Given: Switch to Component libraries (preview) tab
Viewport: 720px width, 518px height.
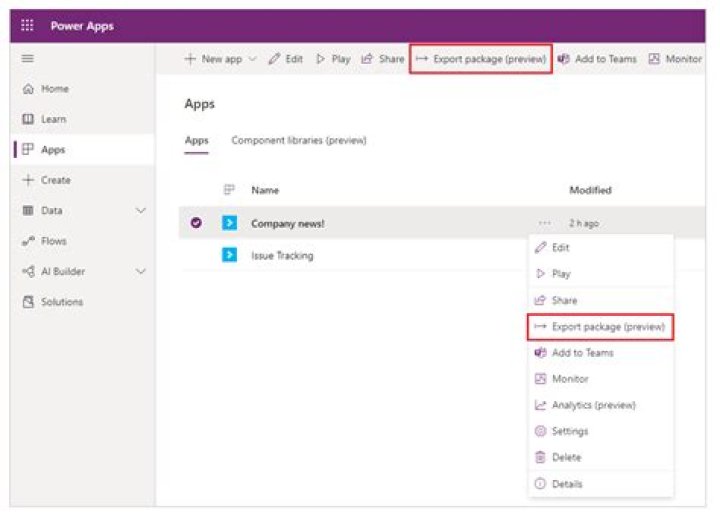Looking at the screenshot, I should [299, 140].
